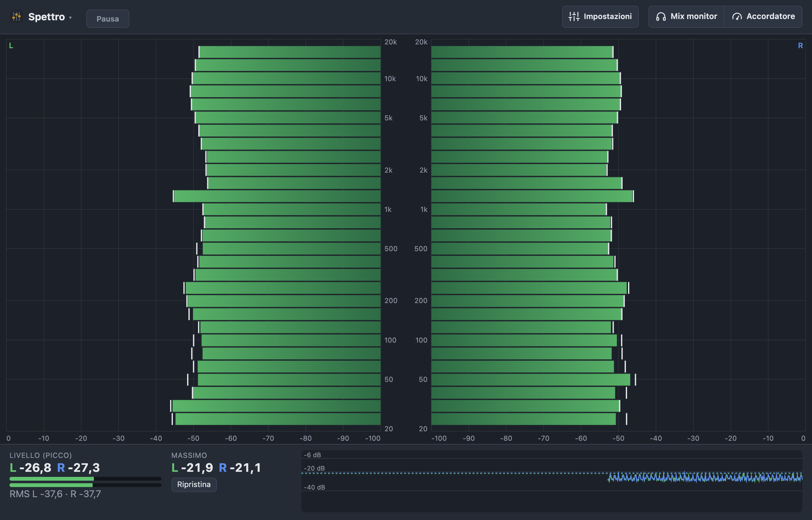The width and height of the screenshot is (812, 520).
Task: Click the left 10k frequency label
Action: [x=390, y=79]
